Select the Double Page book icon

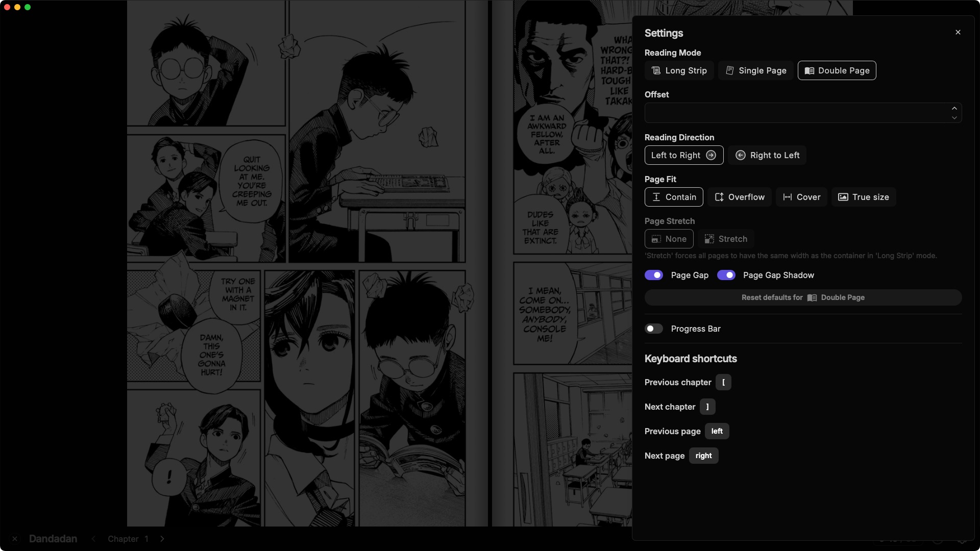(x=809, y=70)
